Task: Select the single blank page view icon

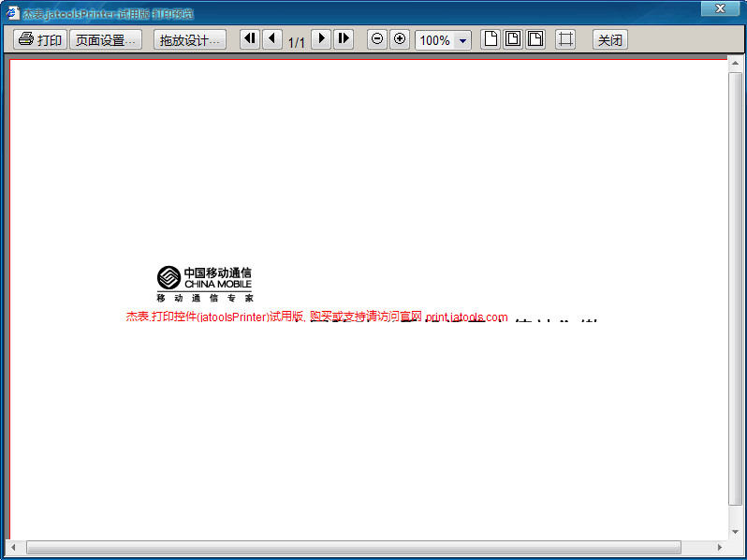Action: click(491, 38)
